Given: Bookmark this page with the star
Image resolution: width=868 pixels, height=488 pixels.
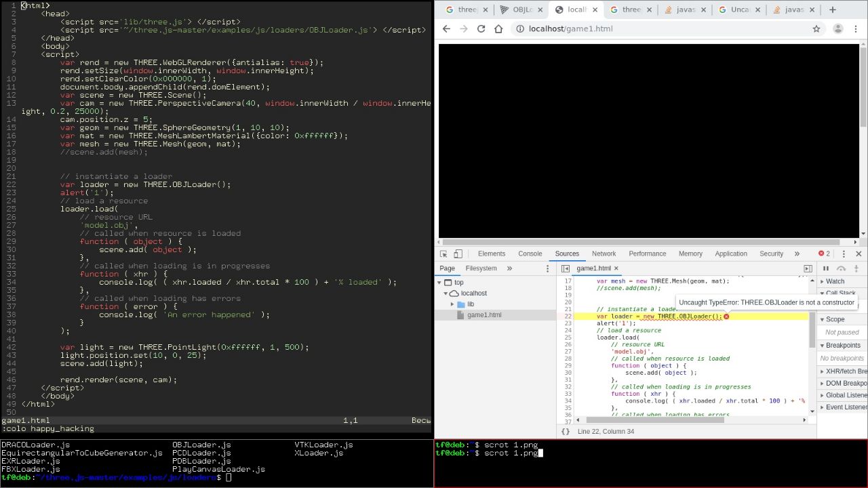Looking at the screenshot, I should [x=816, y=29].
